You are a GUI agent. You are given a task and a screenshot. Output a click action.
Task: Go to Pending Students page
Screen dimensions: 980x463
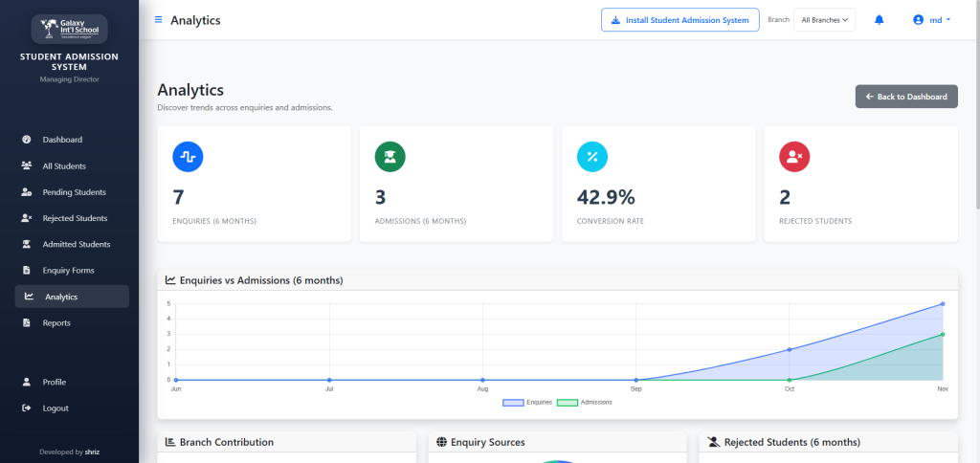(74, 192)
